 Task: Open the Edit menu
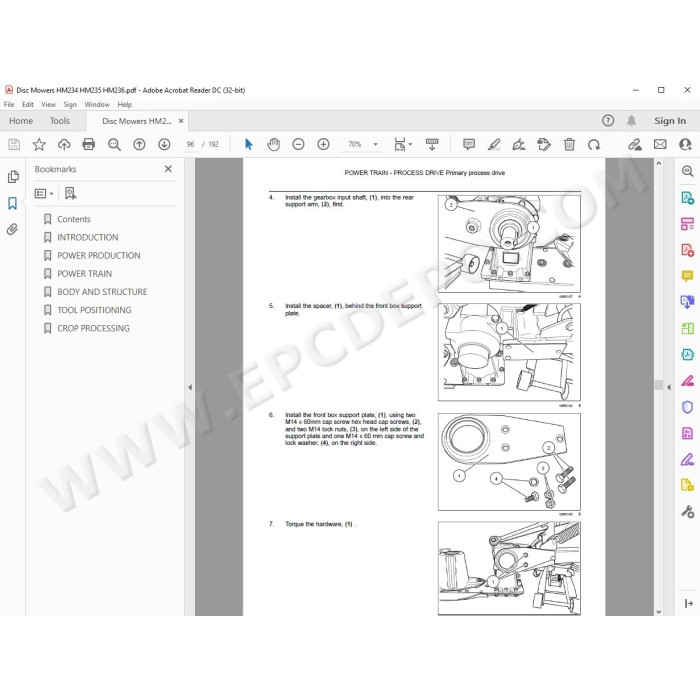(28, 104)
